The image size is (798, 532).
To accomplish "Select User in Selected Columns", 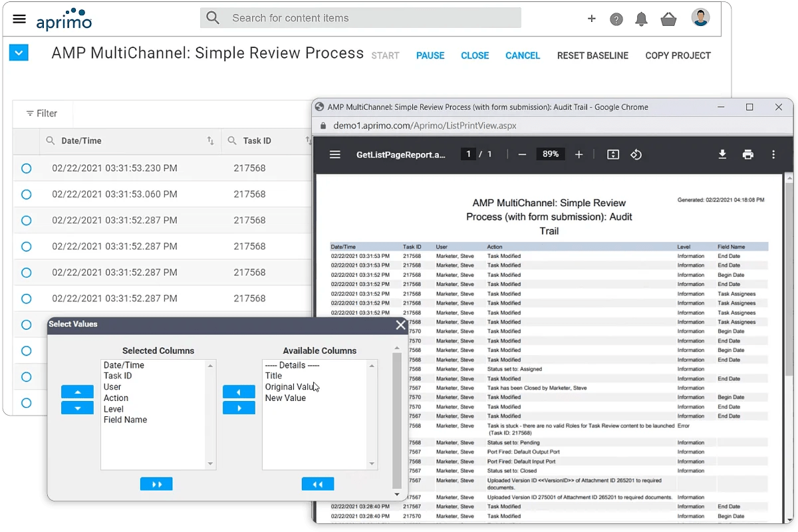I will click(112, 387).
